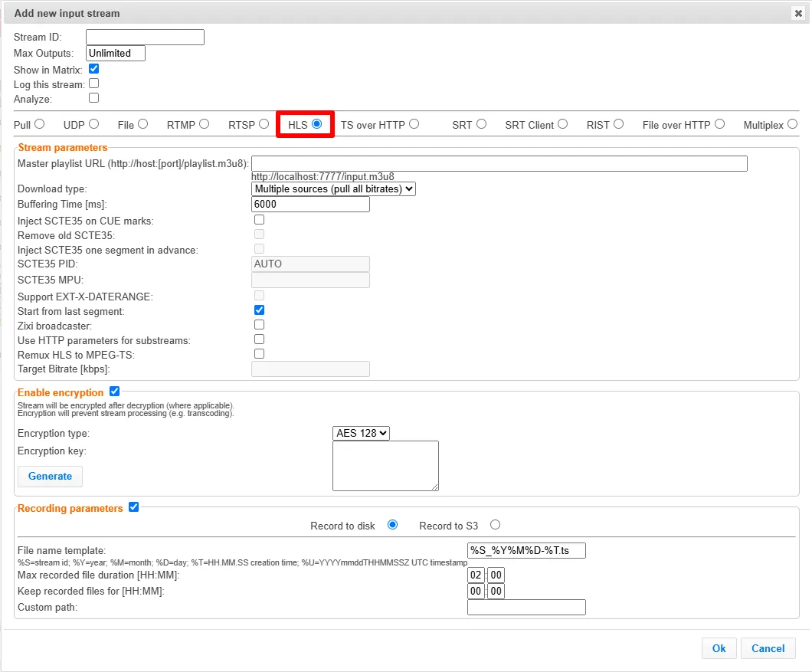This screenshot has width=812, height=672.
Task: Disable the Recording parameters checkbox
Action: tap(133, 507)
